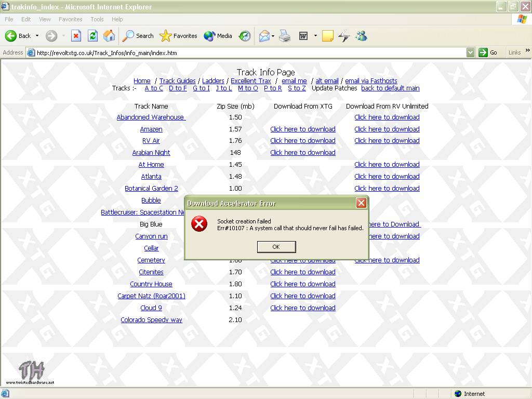Click the address bar URL field

click(249, 52)
